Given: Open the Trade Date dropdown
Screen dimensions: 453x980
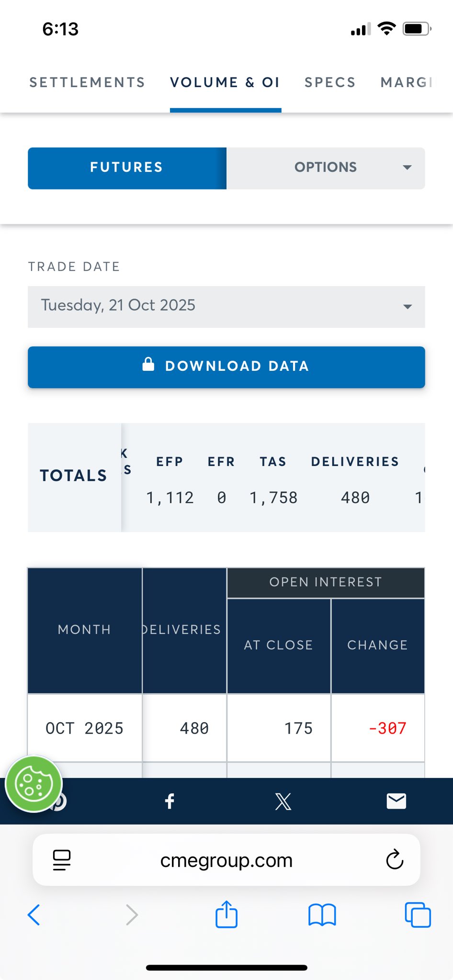Looking at the screenshot, I should point(226,306).
